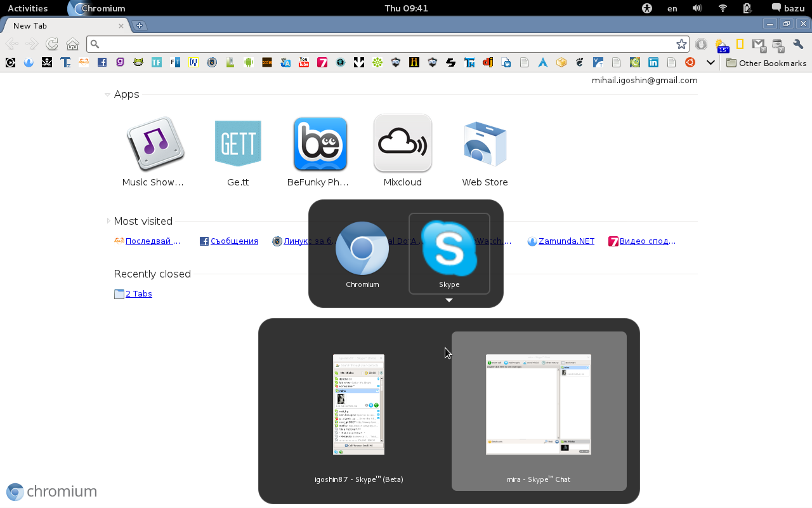Open the wrench settings menu

point(798,44)
